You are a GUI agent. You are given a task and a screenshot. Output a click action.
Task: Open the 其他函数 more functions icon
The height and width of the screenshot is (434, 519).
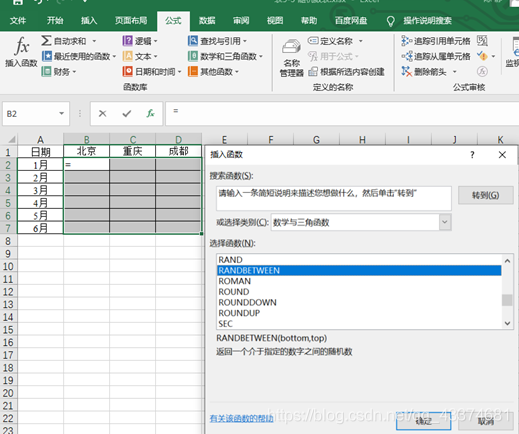[193, 71]
